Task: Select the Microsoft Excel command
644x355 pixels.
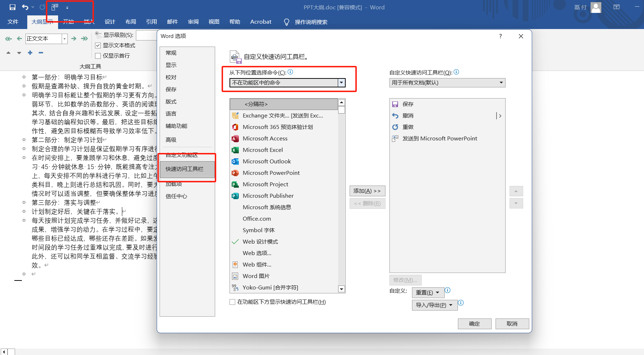Action: tap(284, 150)
